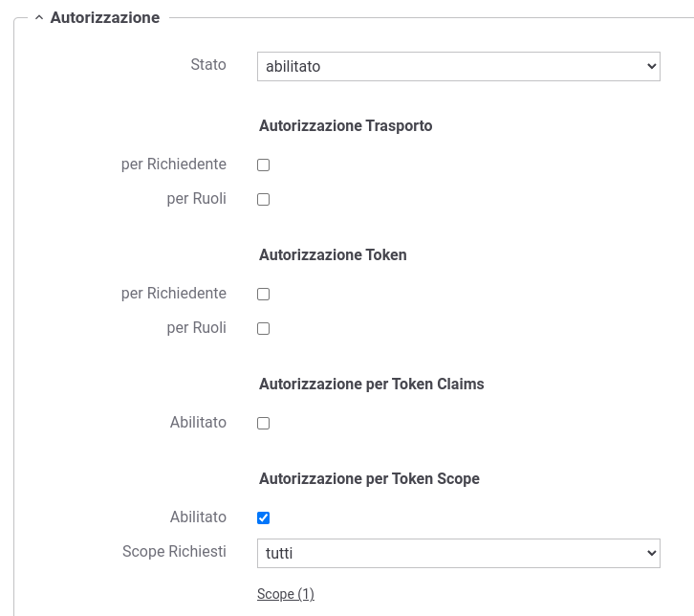Check per Richiedente under Autorizzazione Token

click(x=263, y=294)
